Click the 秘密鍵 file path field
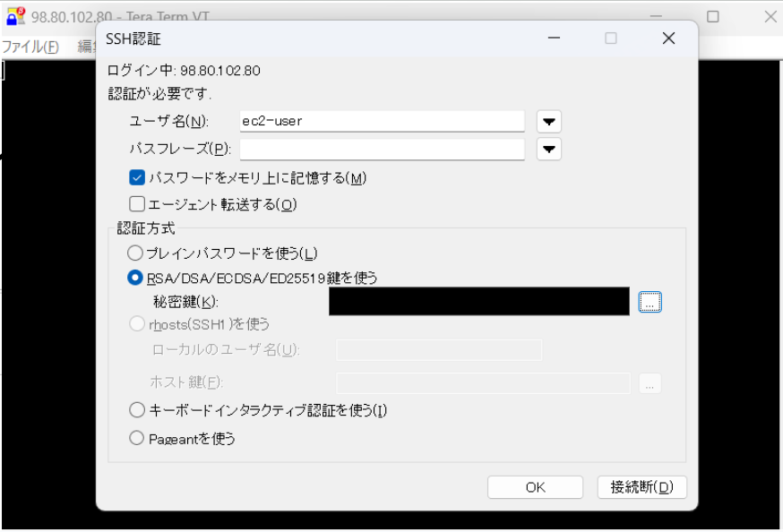 pyautogui.click(x=479, y=301)
